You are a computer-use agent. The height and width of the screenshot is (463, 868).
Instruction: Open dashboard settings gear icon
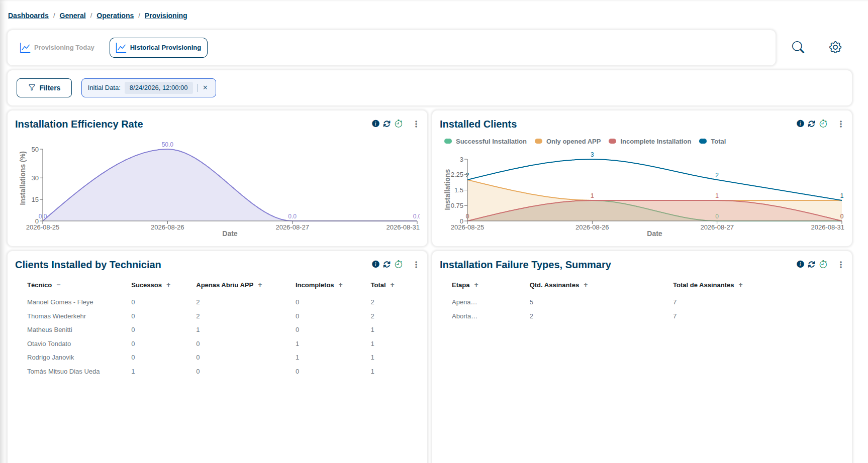[x=835, y=47]
